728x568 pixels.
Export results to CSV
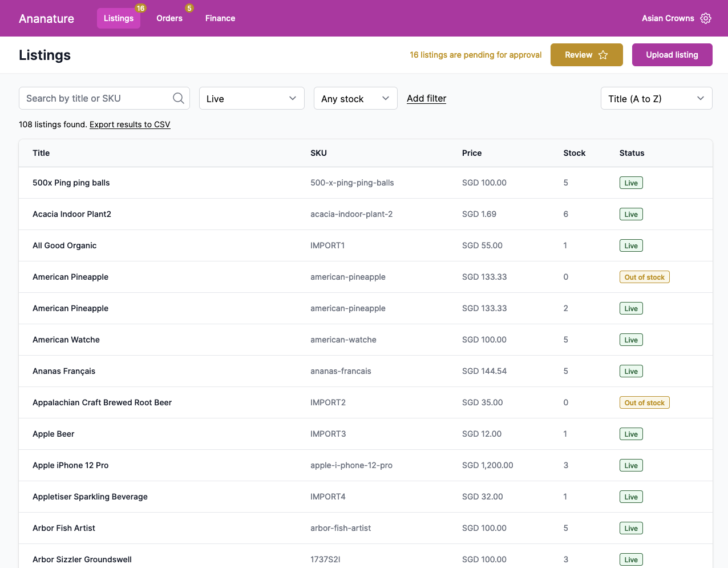click(130, 124)
